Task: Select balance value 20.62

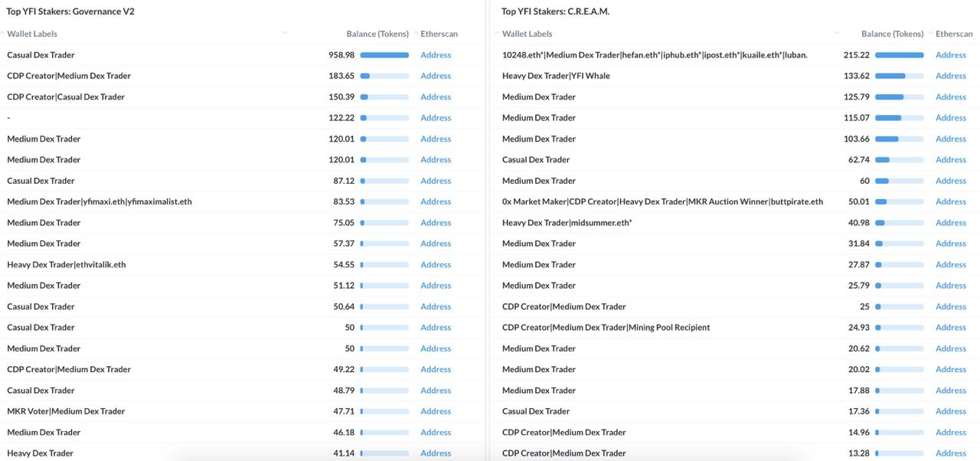Action: [859, 348]
